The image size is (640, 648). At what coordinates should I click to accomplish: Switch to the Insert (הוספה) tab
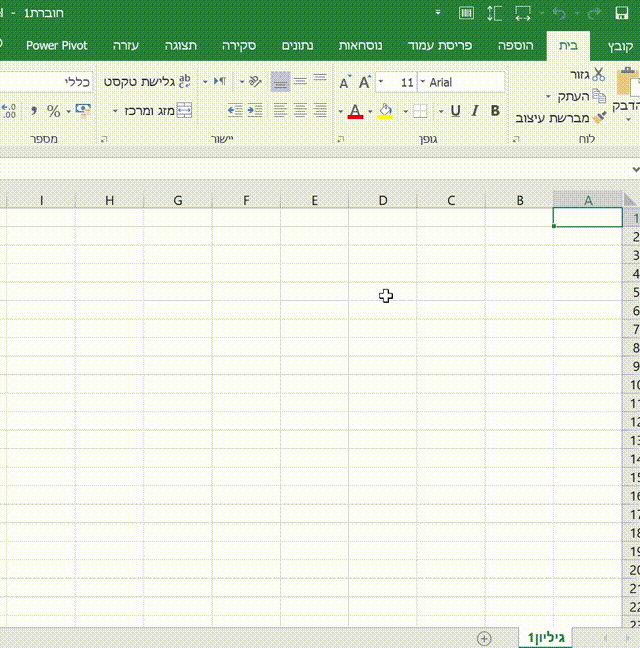coord(516,45)
